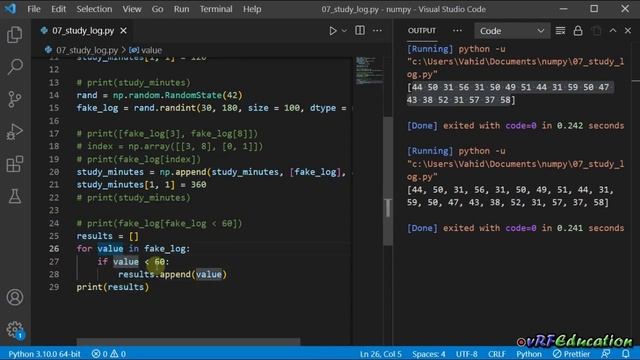
Task: Click Ln 26, Col 5 status item
Action: [x=380, y=354]
